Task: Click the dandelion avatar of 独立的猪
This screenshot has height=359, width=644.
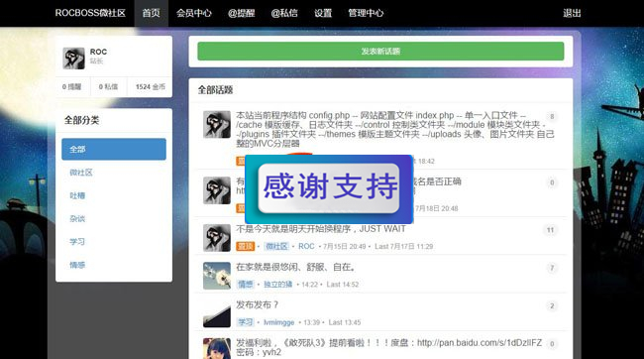Action: pos(217,276)
